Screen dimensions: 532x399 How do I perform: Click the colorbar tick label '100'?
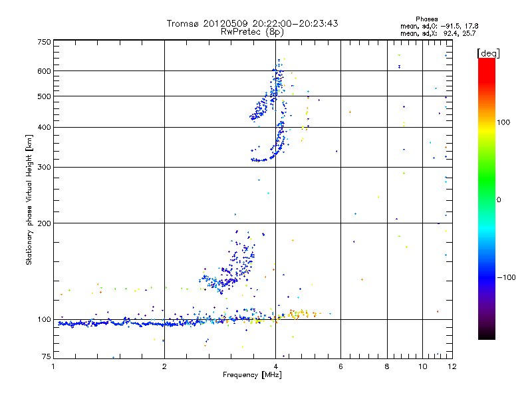[503, 122]
